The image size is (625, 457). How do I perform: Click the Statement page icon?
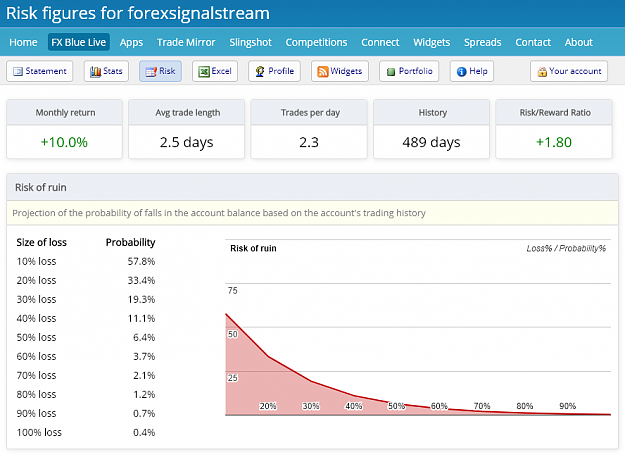pos(18,72)
